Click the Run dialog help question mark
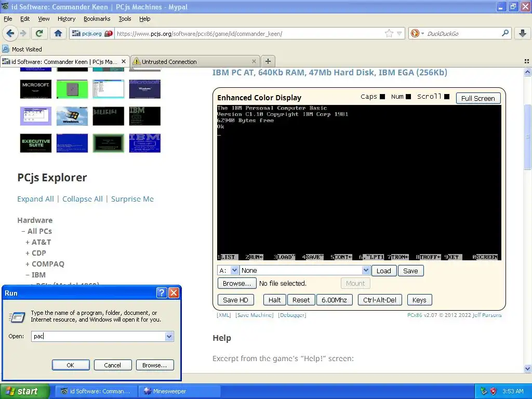The width and height of the screenshot is (532, 399). (x=162, y=293)
